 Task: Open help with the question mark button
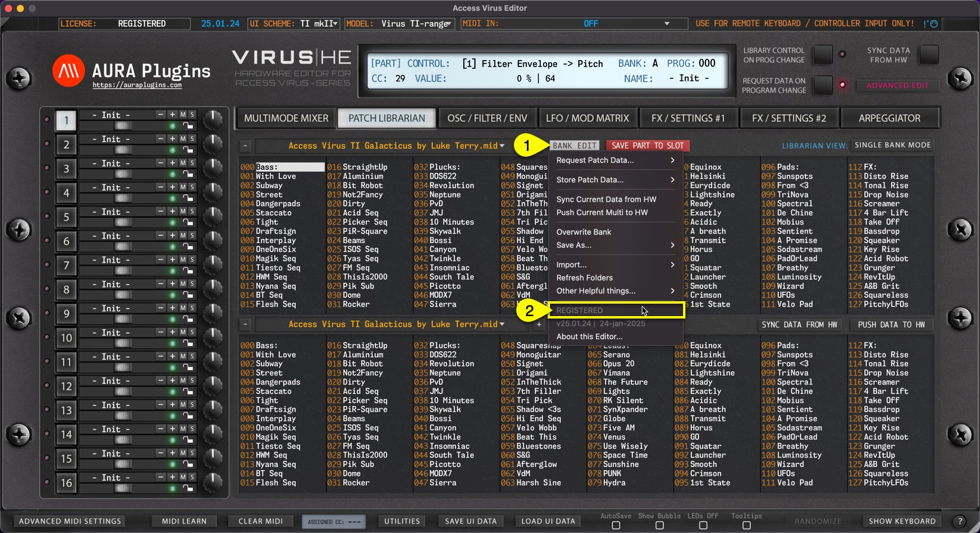[960, 521]
